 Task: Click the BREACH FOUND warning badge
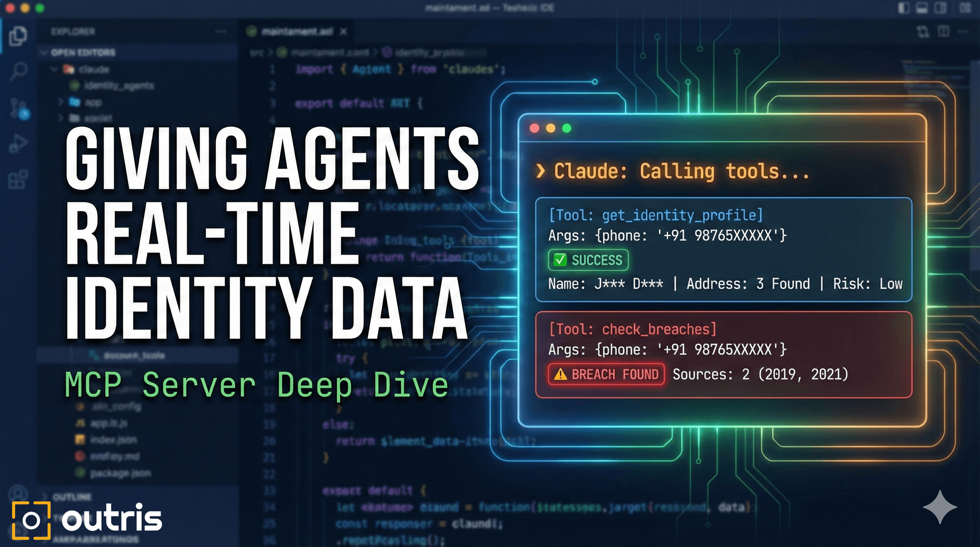(606, 374)
